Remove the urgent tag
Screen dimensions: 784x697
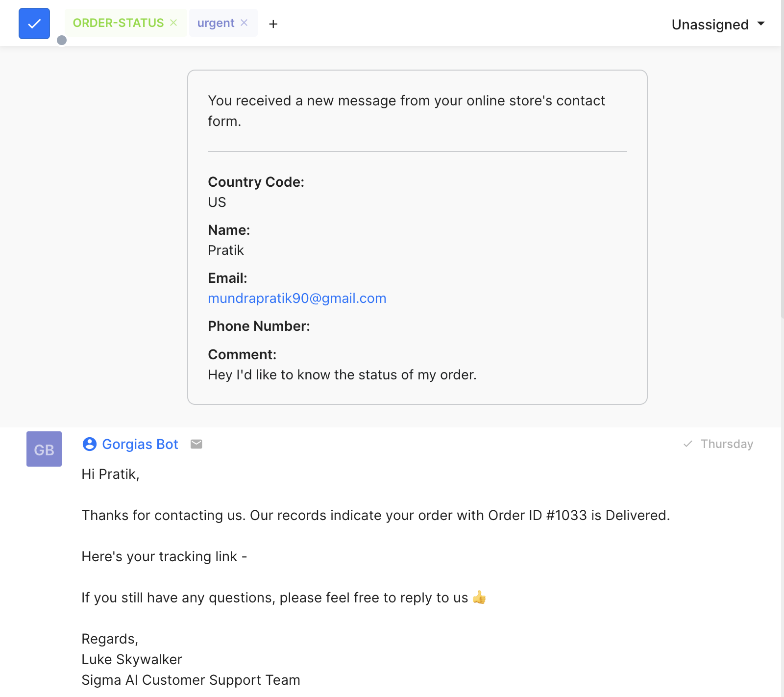click(244, 23)
